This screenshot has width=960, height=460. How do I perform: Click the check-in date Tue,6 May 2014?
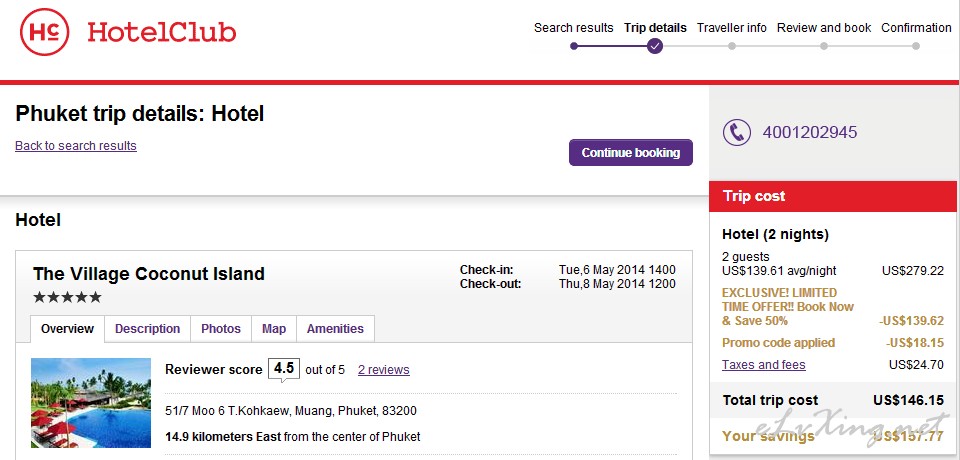617,270
